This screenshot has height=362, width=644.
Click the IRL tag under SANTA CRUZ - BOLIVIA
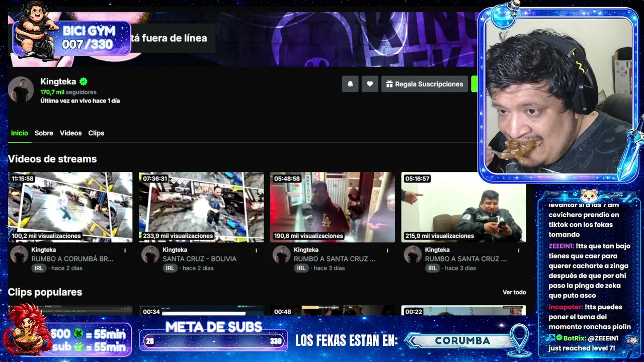click(x=170, y=268)
